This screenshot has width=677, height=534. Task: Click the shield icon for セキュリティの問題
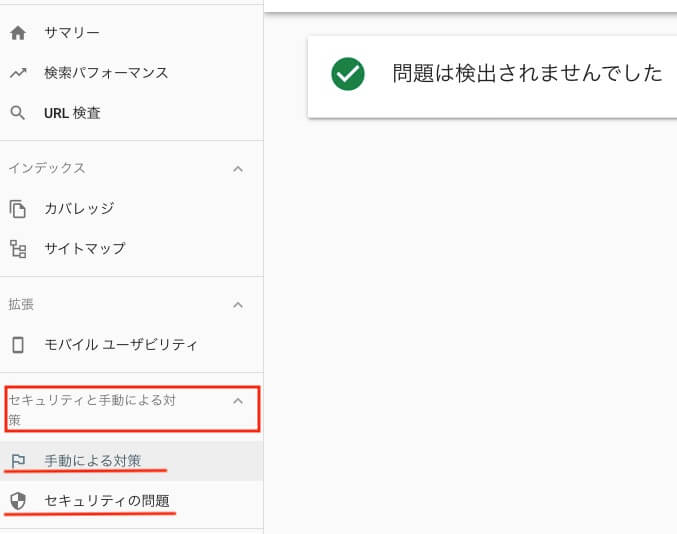[18, 501]
